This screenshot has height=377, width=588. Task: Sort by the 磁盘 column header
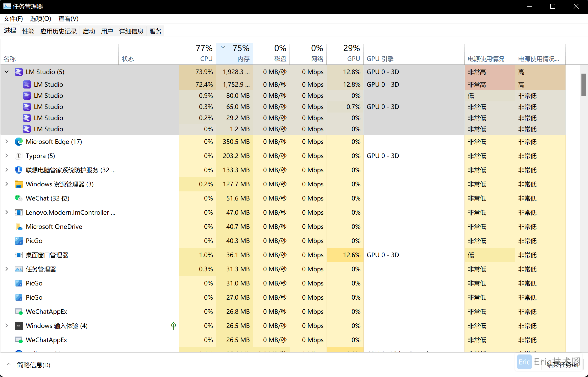272,54
